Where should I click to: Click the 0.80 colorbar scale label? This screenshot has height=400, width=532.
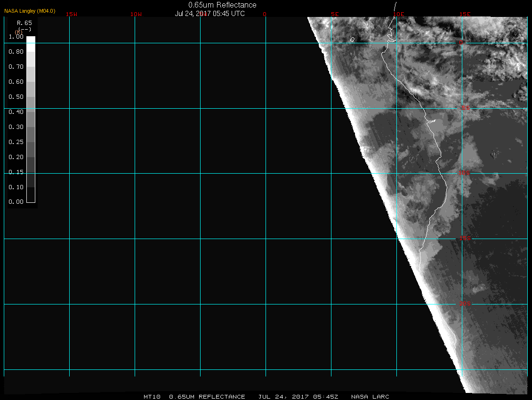click(16, 52)
